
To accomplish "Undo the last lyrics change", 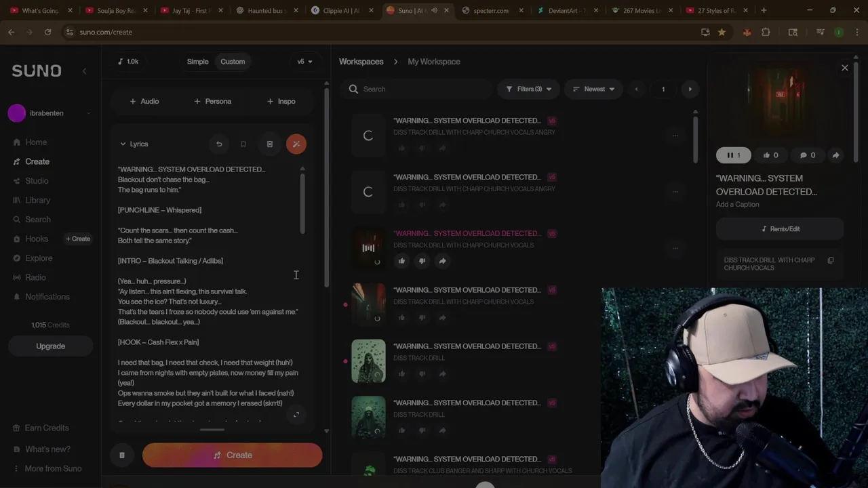I will (x=219, y=144).
